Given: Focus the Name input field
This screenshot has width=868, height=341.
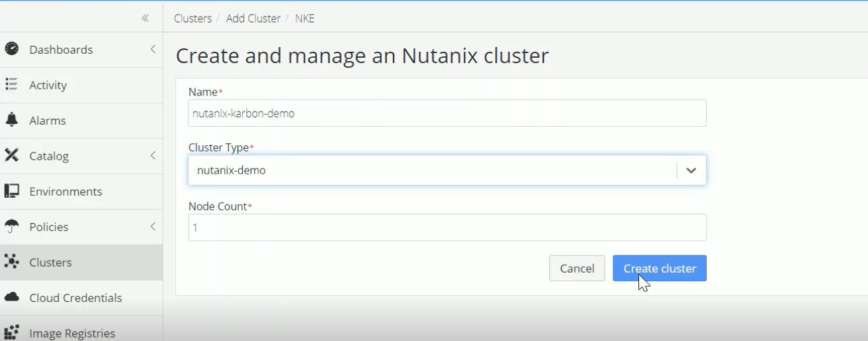Looking at the screenshot, I should coord(447,113).
